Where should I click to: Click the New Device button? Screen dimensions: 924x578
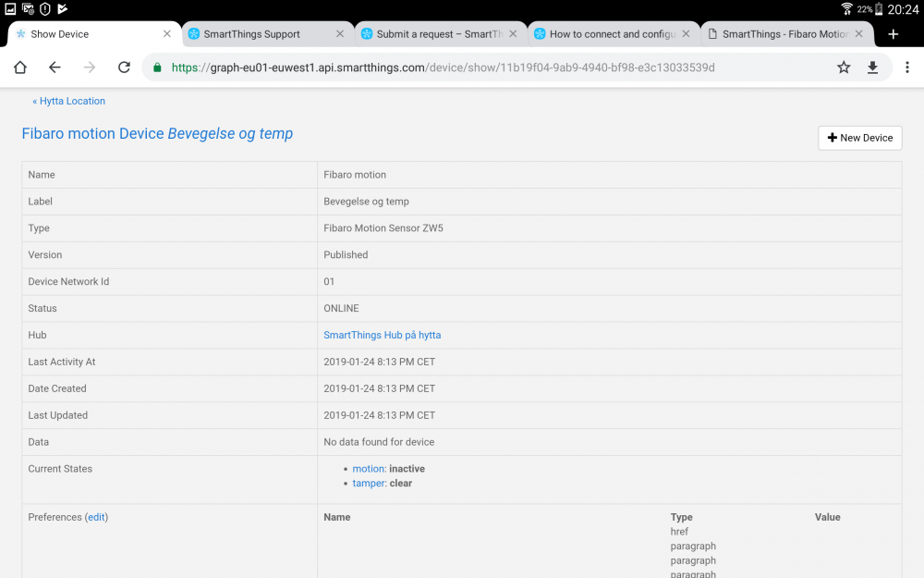(859, 138)
